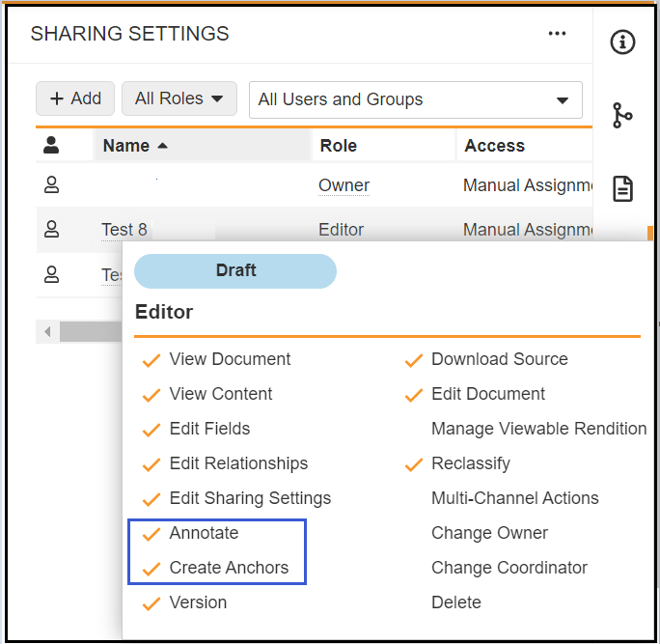The height and width of the screenshot is (644, 660).
Task: Click the Draft lifecycle state pill
Action: tap(235, 271)
